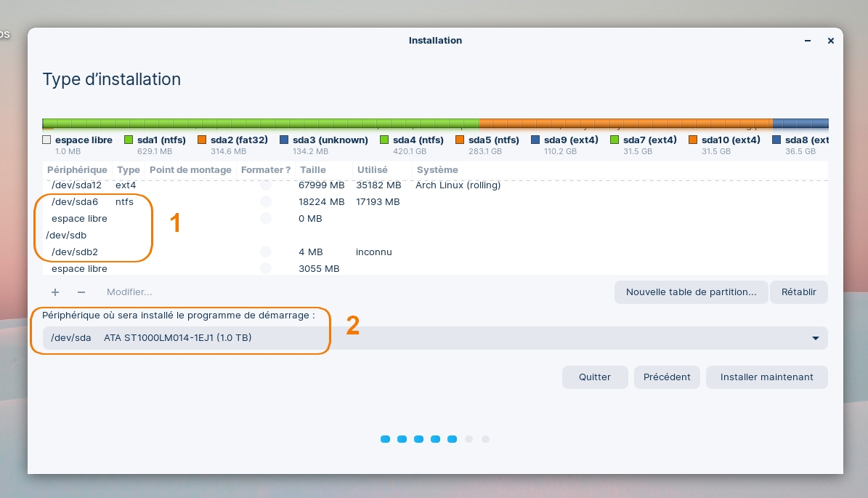Click the minus icon to remove partition

tap(81, 292)
